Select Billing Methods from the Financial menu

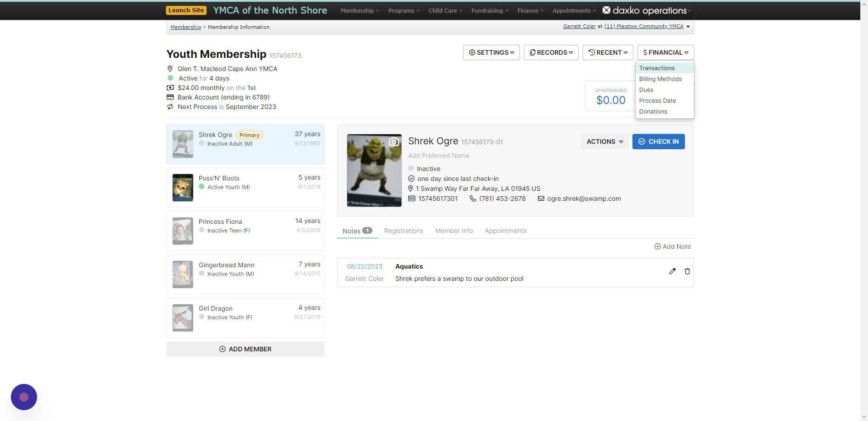point(660,79)
